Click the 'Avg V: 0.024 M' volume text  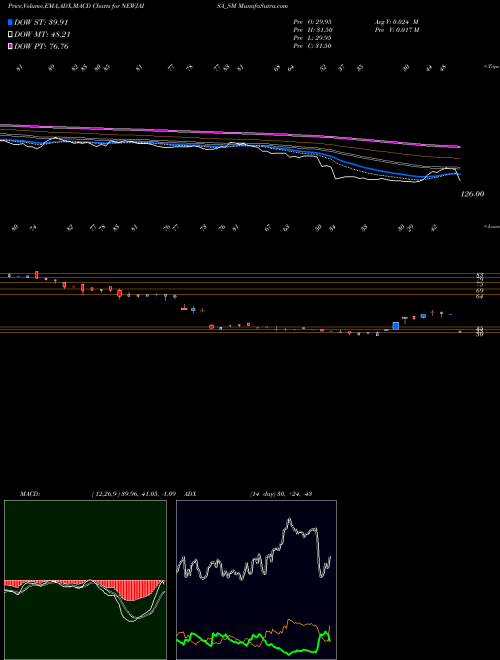point(396,22)
